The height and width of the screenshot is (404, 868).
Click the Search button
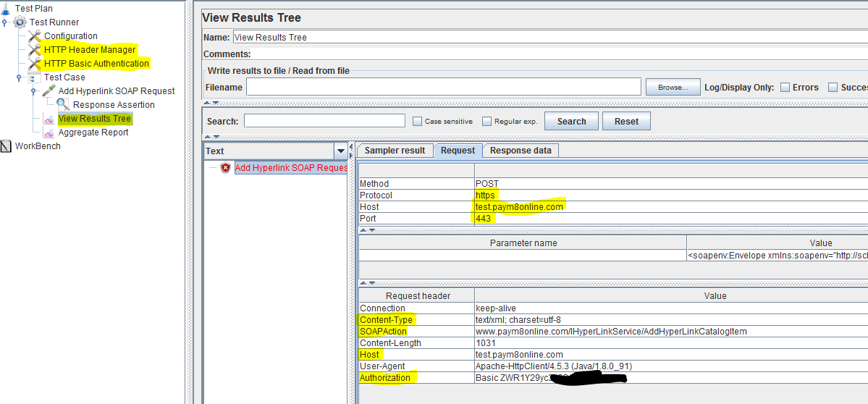[x=571, y=121]
